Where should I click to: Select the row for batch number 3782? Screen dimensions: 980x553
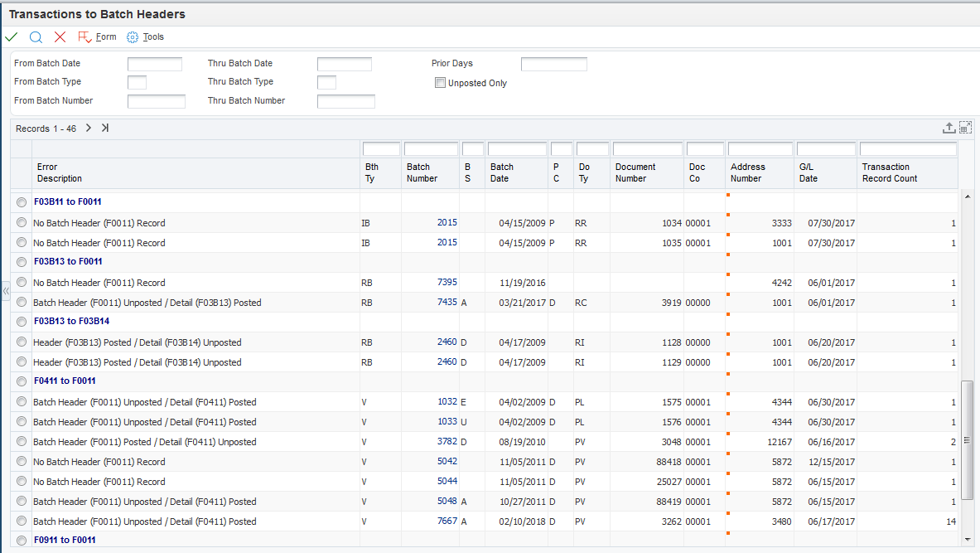[x=21, y=442]
